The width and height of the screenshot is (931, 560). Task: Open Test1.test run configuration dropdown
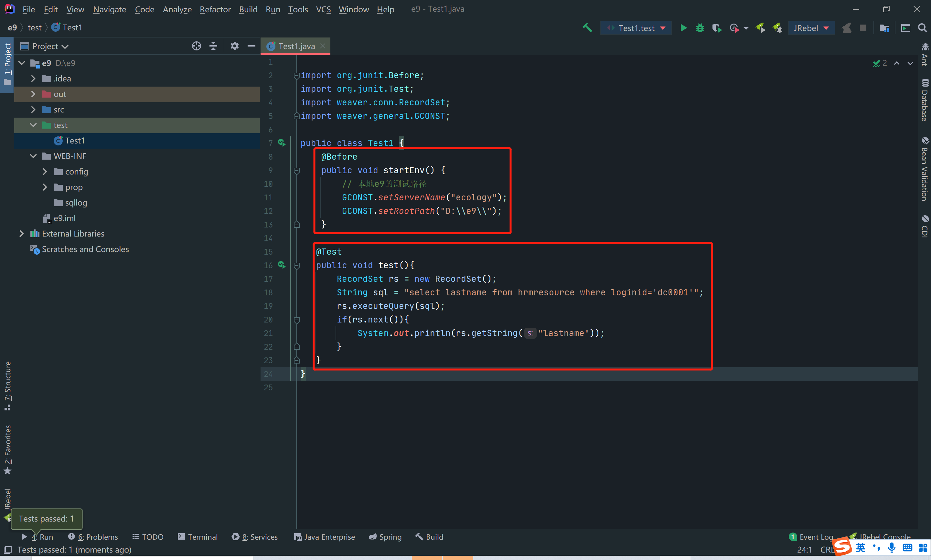coord(636,28)
